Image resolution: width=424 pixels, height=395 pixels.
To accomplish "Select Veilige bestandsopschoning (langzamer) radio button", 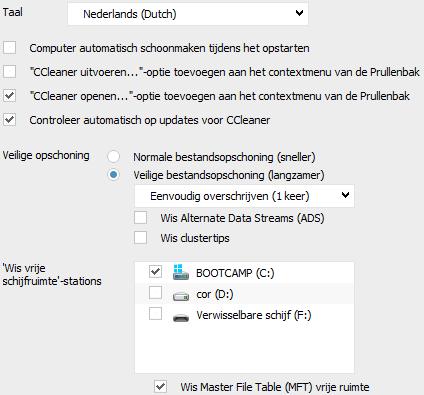I will click(x=113, y=175).
